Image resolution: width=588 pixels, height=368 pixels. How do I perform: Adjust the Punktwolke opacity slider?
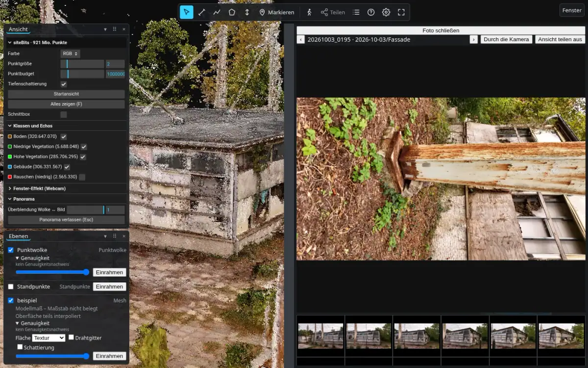pos(52,272)
